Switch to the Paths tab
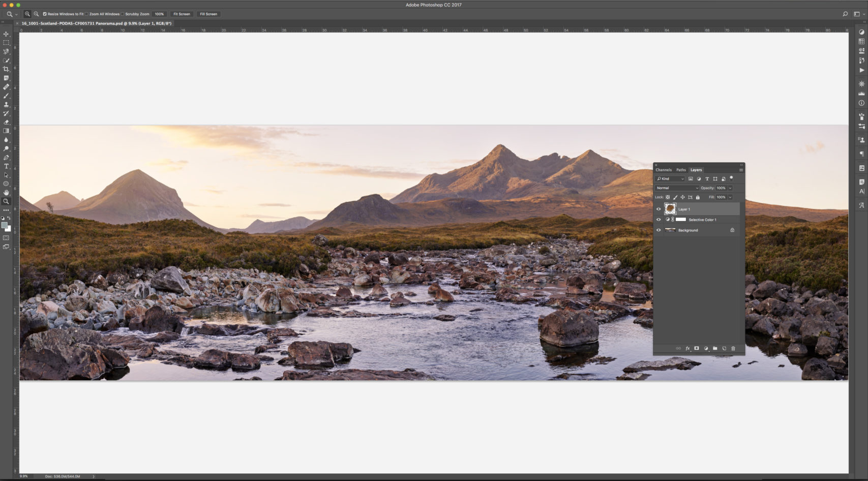The width and height of the screenshot is (868, 481). pyautogui.click(x=681, y=169)
